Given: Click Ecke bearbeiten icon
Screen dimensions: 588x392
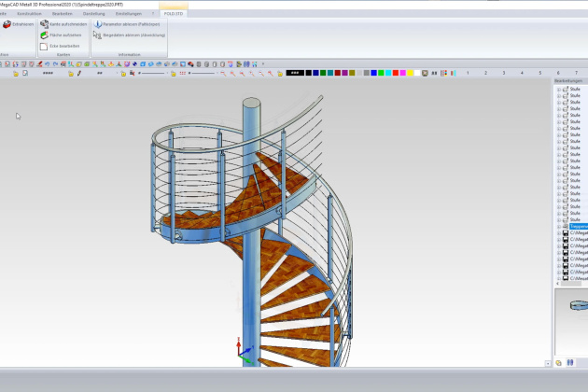Looking at the screenshot, I should click(x=45, y=45).
